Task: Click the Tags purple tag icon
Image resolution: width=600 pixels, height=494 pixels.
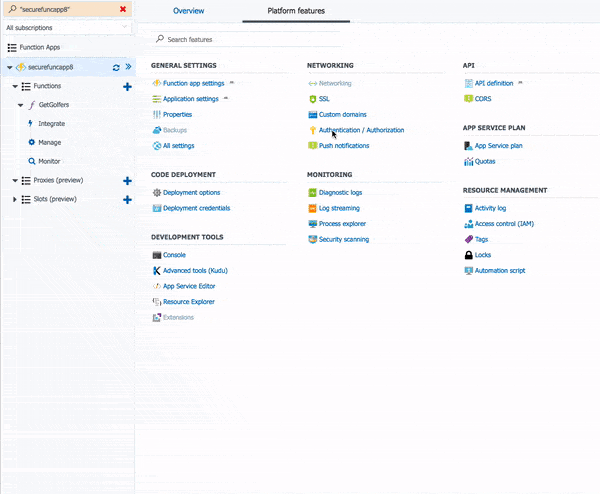Action: (x=468, y=240)
